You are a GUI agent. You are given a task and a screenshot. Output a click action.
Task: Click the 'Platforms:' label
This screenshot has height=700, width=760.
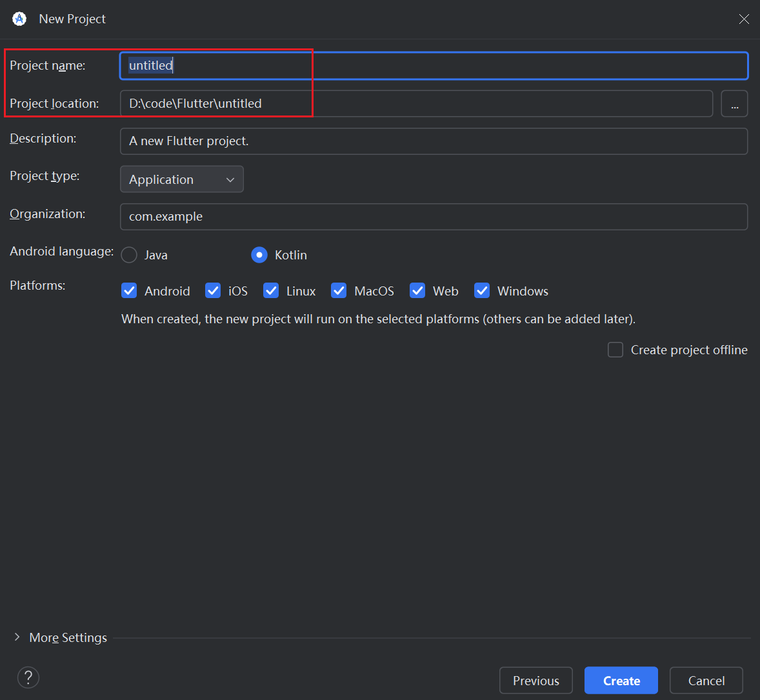[x=37, y=286]
